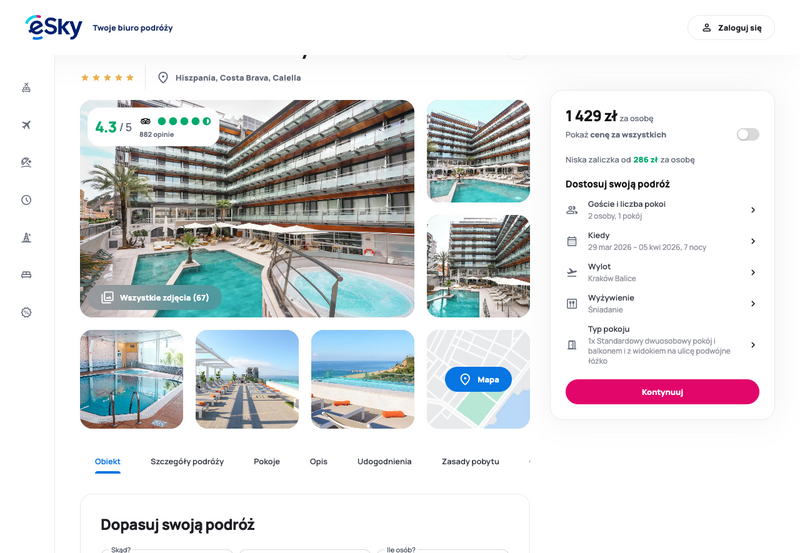
Task: Expand the Typ pokoju room type row
Action: pyautogui.click(x=662, y=345)
